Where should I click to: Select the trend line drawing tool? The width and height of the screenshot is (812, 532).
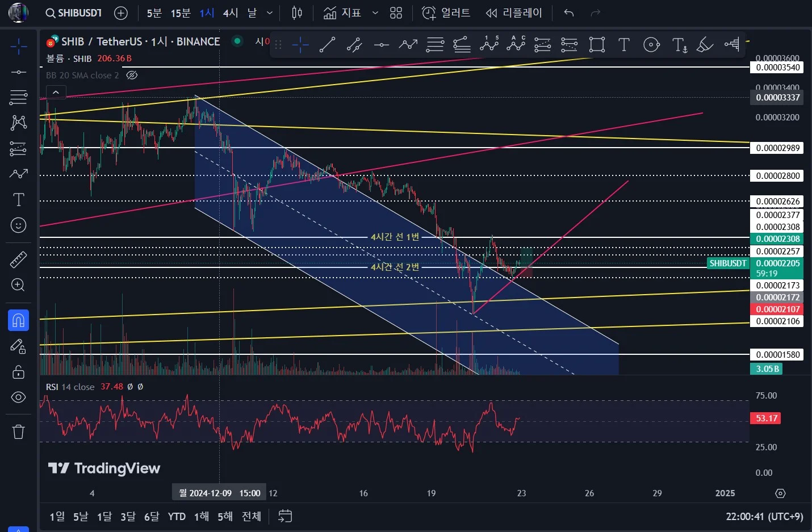[327, 44]
